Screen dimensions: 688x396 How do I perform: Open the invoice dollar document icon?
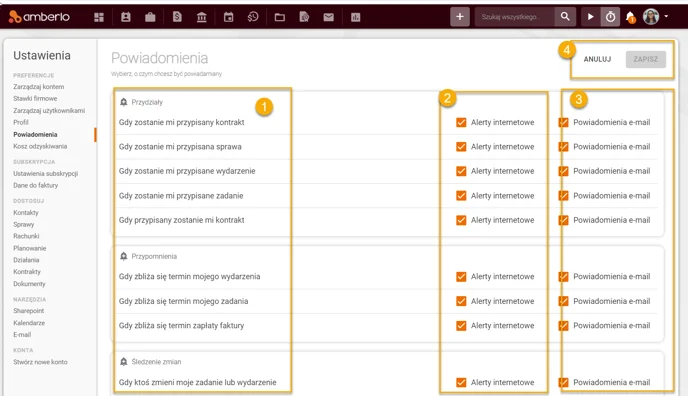177,17
